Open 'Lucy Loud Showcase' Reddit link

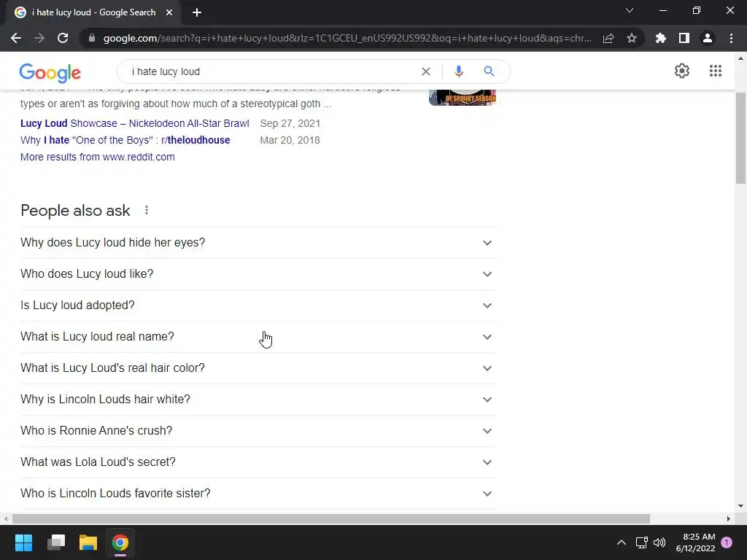135,123
